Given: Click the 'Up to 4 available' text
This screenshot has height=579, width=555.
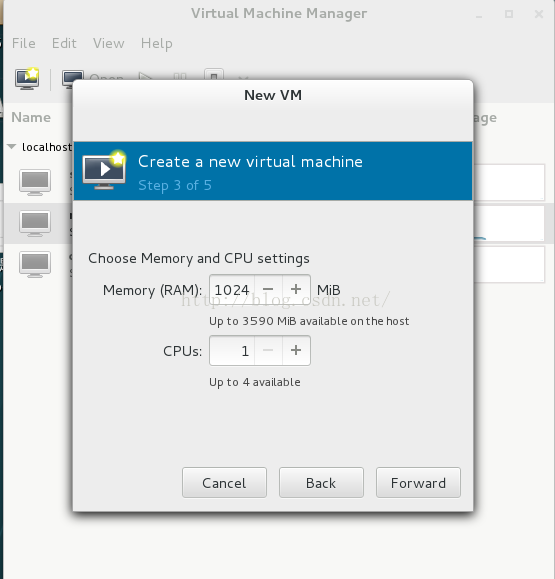Looking at the screenshot, I should coord(255,382).
